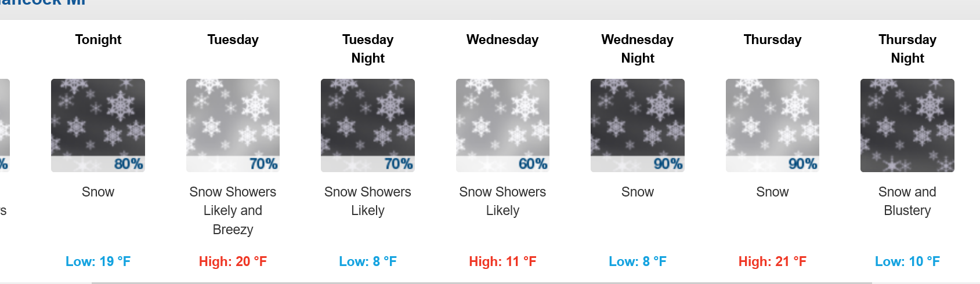Image resolution: width=980 pixels, height=284 pixels.
Task: Select the High: 21 °F temperature text
Action: coord(772,261)
